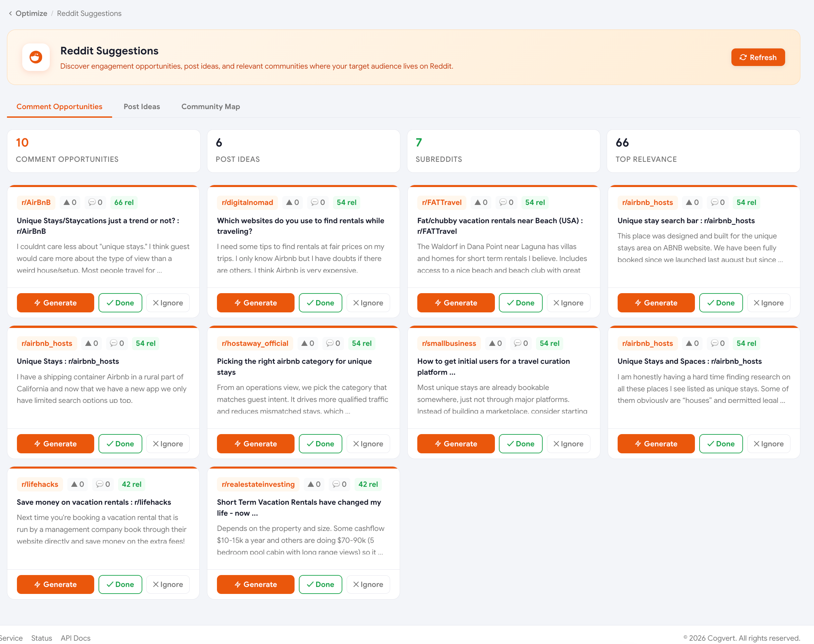
Task: Click the 66 rel relevance badge
Action: tap(124, 203)
